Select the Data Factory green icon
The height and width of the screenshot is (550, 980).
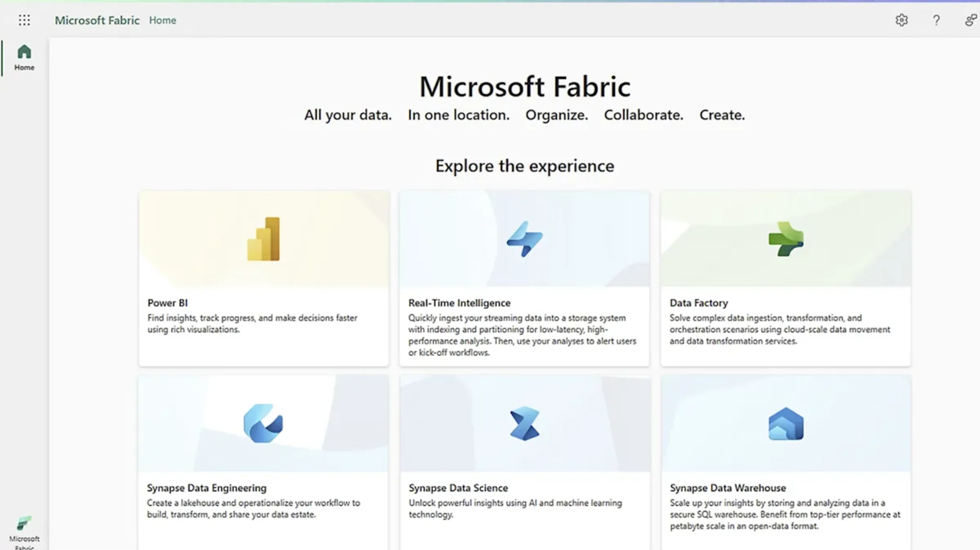coord(786,239)
